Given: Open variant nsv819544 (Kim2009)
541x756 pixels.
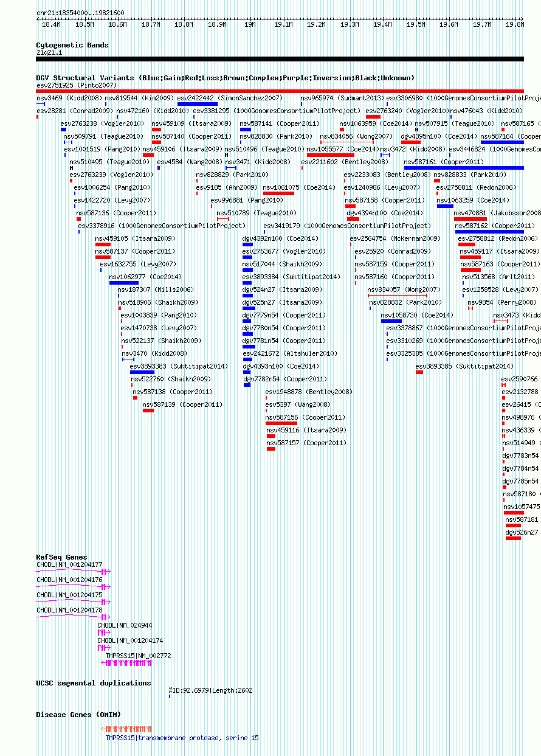Looking at the screenshot, I should click(x=139, y=98).
